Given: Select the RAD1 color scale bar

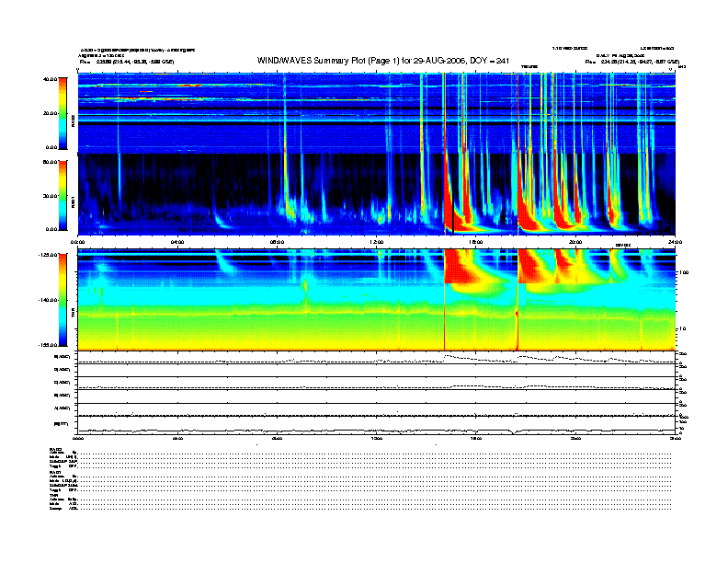Looking at the screenshot, I should coord(63,195).
